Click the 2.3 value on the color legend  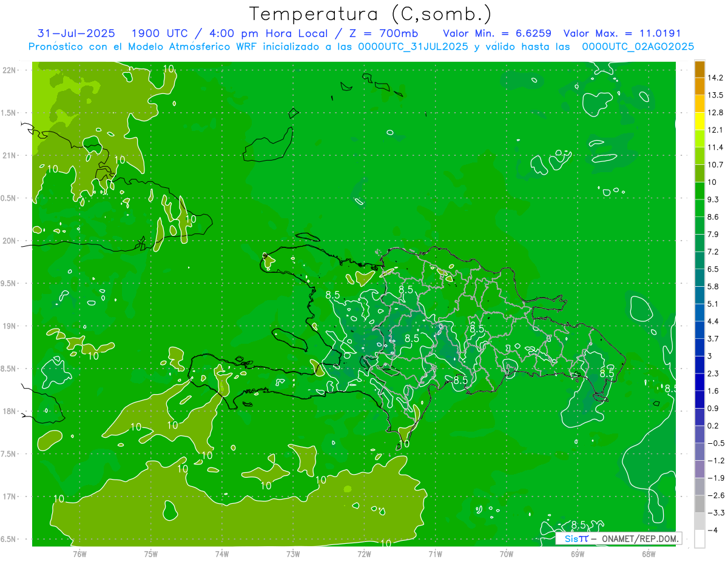713,373
